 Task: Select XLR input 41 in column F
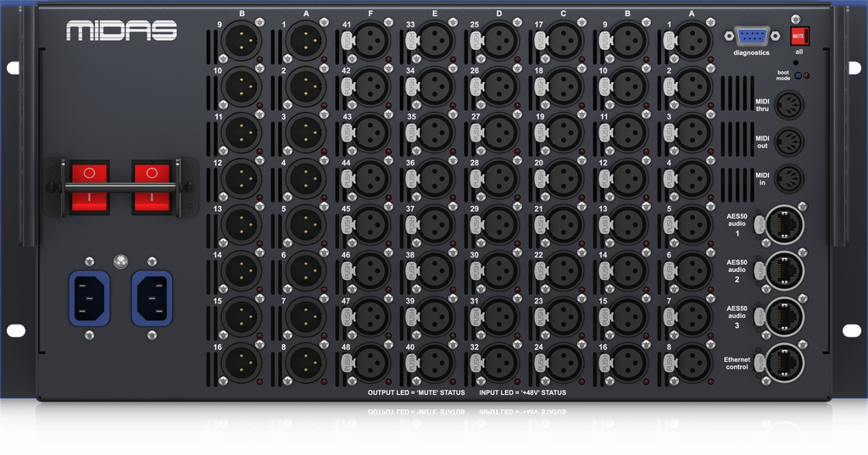(371, 41)
